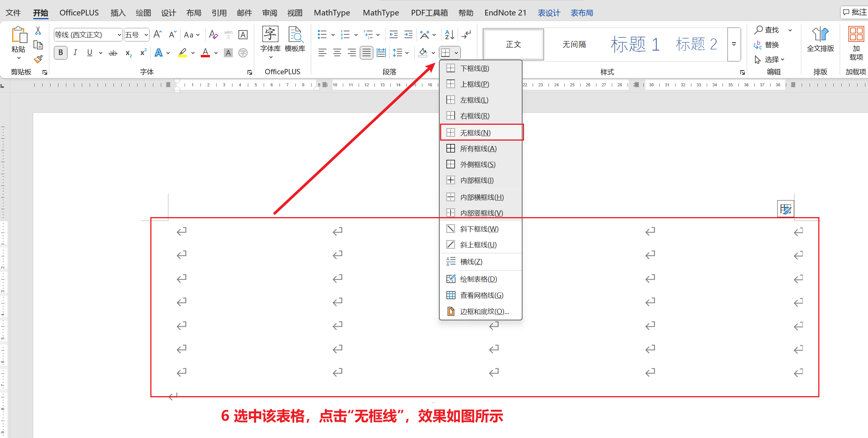The width and height of the screenshot is (868, 438).
Task: Toggle Bold formatting
Action: [61, 53]
